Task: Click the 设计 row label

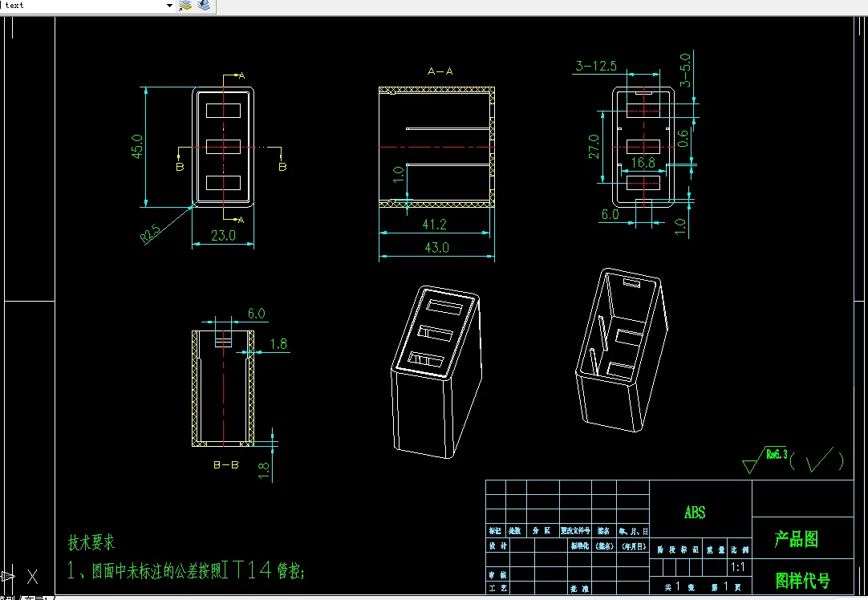Action: click(498, 545)
